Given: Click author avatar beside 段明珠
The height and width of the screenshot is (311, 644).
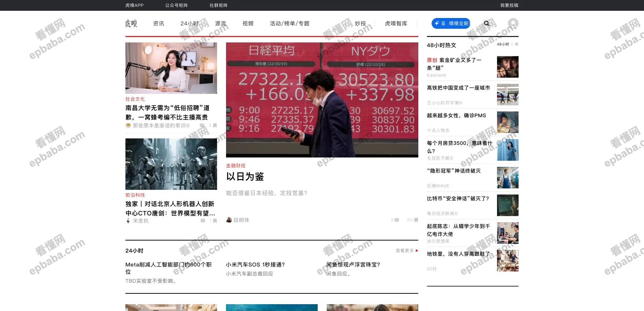Looking at the screenshot, I should coord(229,220).
